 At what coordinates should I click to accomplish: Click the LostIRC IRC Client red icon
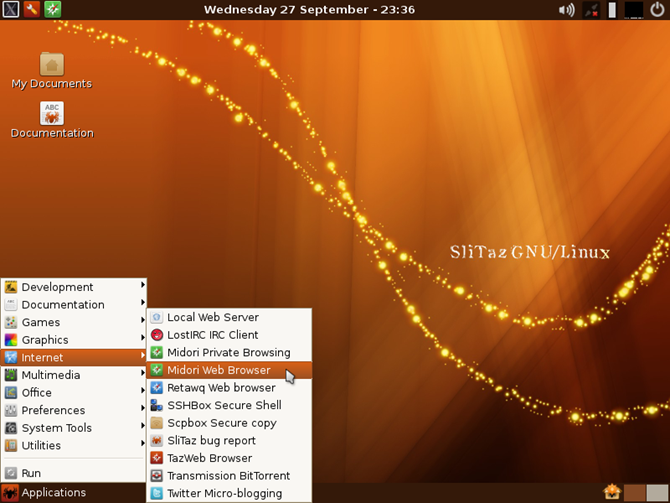[x=157, y=335]
